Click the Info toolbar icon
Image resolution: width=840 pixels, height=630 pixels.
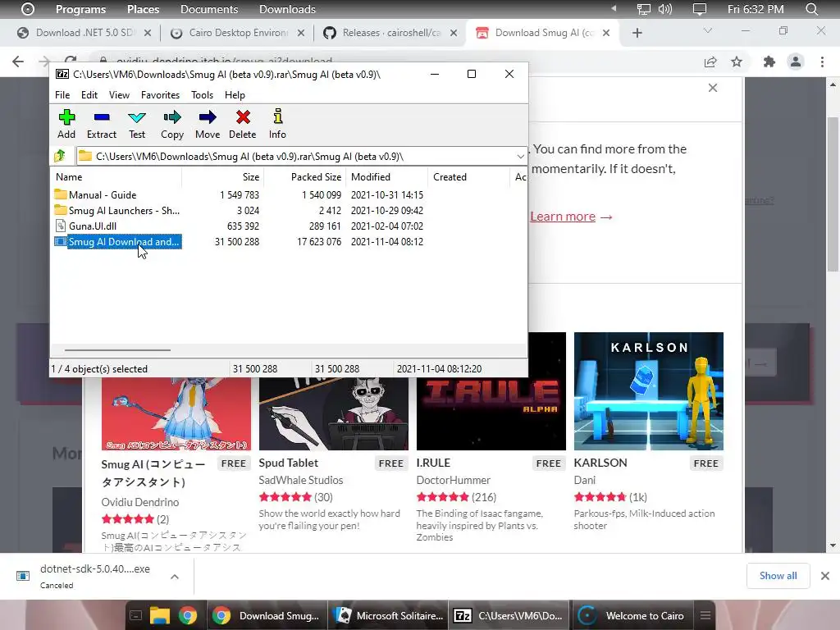click(277, 125)
